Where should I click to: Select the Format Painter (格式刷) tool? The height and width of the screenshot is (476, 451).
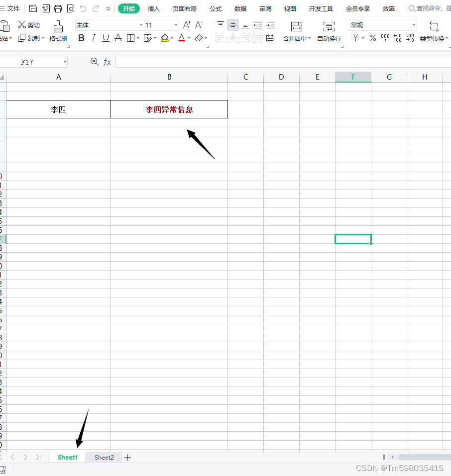click(58, 31)
